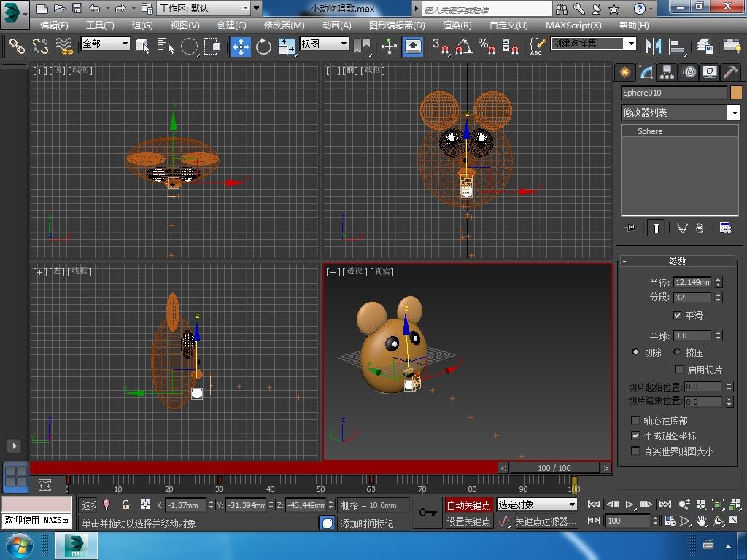Select the 挤压 radio button
747x560 pixels.
(x=678, y=352)
